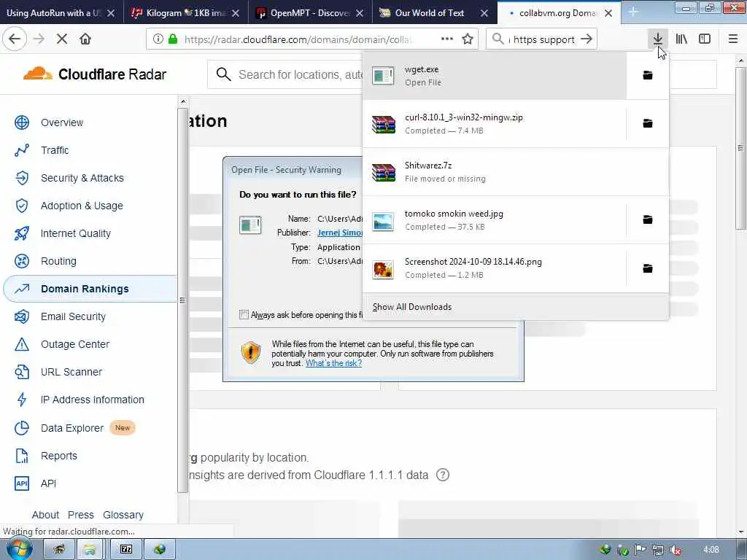Viewport: 747px width, 560px height.
Task: Click the sidebar scrollbar up arrow
Action: pyautogui.click(x=183, y=101)
